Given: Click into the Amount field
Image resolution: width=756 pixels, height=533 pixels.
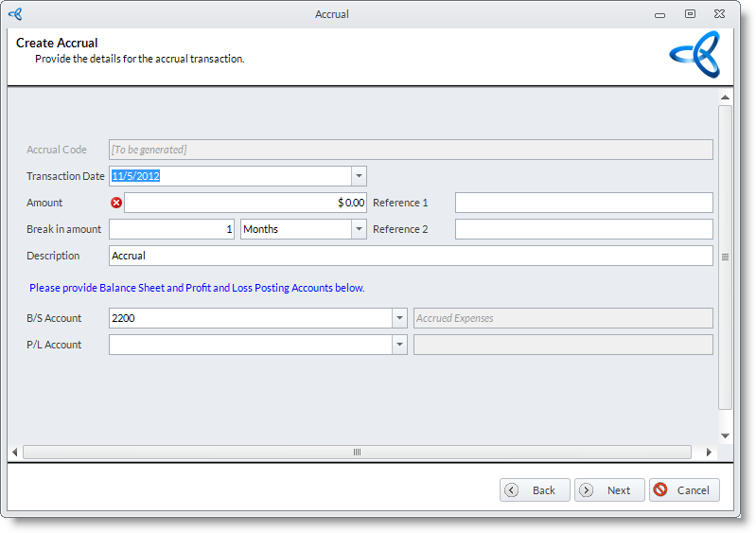Looking at the screenshot, I should (x=245, y=203).
